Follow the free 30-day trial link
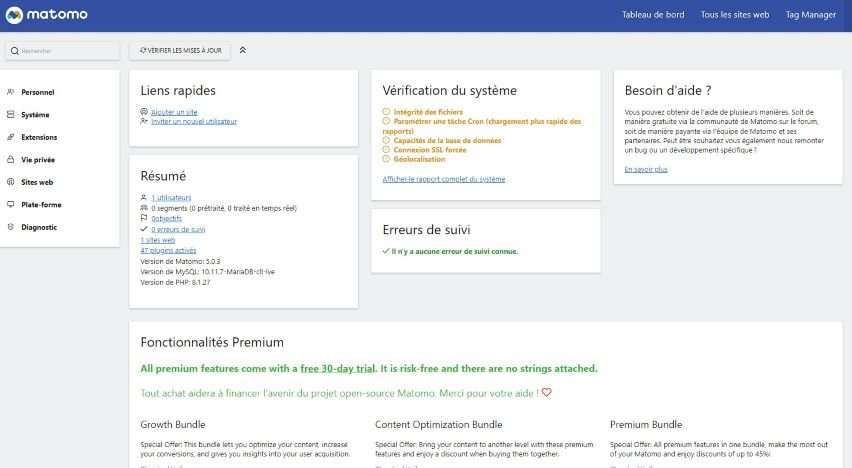This screenshot has height=468, width=852. tap(337, 369)
